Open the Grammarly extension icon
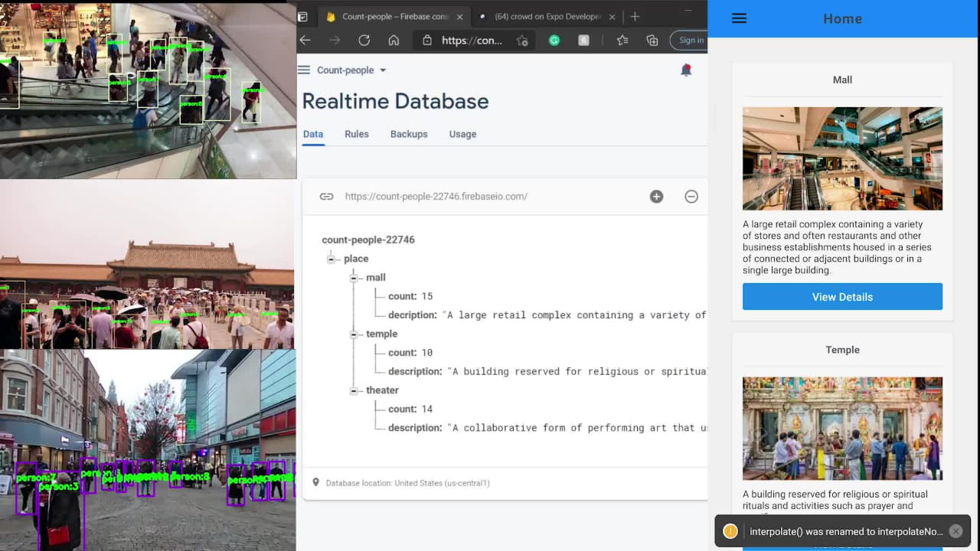The width and height of the screenshot is (980, 551). pos(554,41)
